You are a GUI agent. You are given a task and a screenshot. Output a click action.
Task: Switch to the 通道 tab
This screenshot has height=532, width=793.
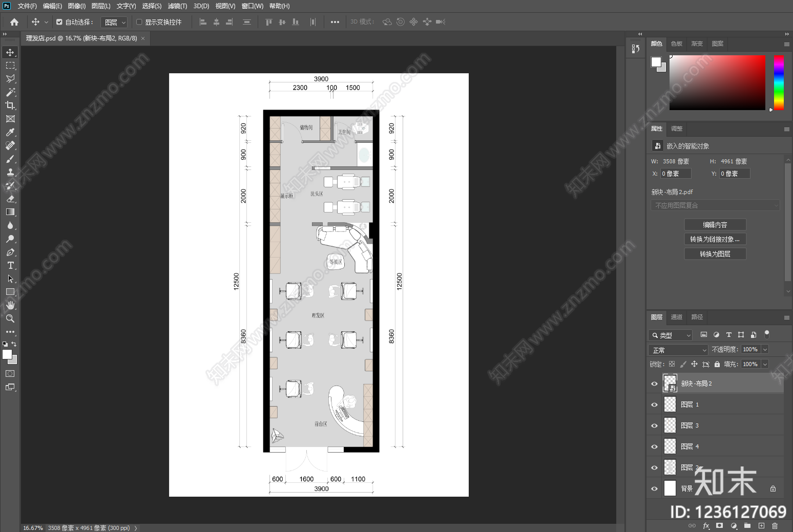click(677, 317)
